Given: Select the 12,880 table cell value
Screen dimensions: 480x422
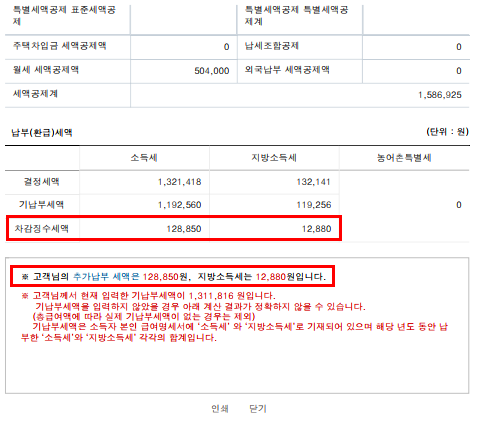Looking at the screenshot, I should (317, 229).
